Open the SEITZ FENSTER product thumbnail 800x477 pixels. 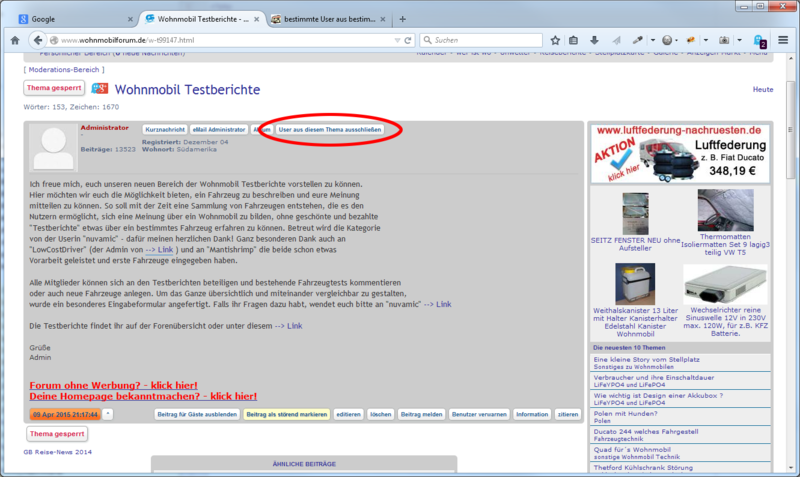(635, 213)
